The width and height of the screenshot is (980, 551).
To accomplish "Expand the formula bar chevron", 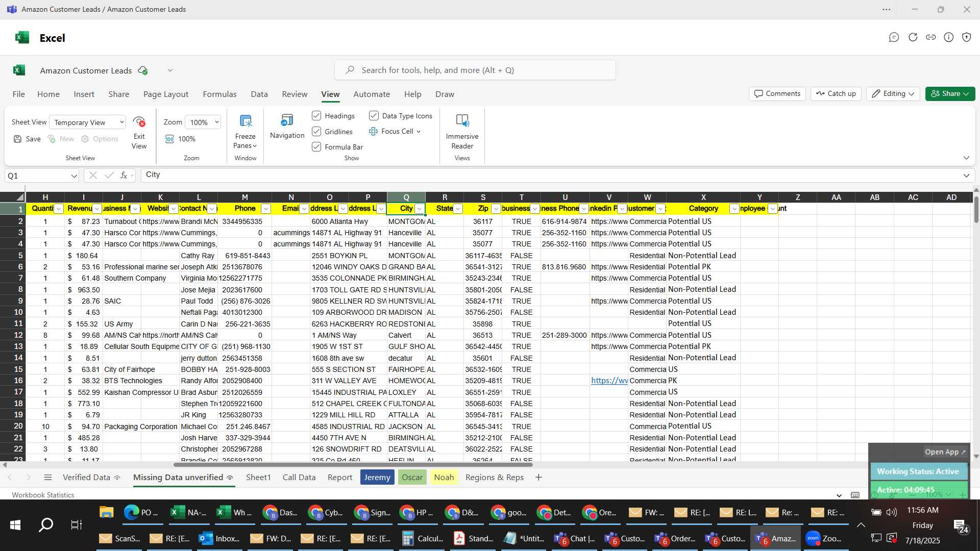I will click(x=966, y=176).
